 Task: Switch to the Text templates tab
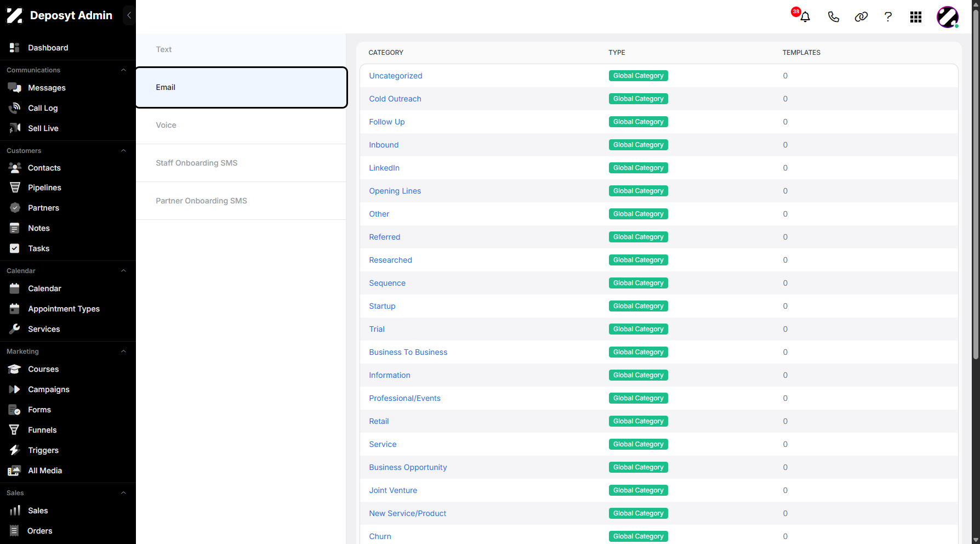241,49
